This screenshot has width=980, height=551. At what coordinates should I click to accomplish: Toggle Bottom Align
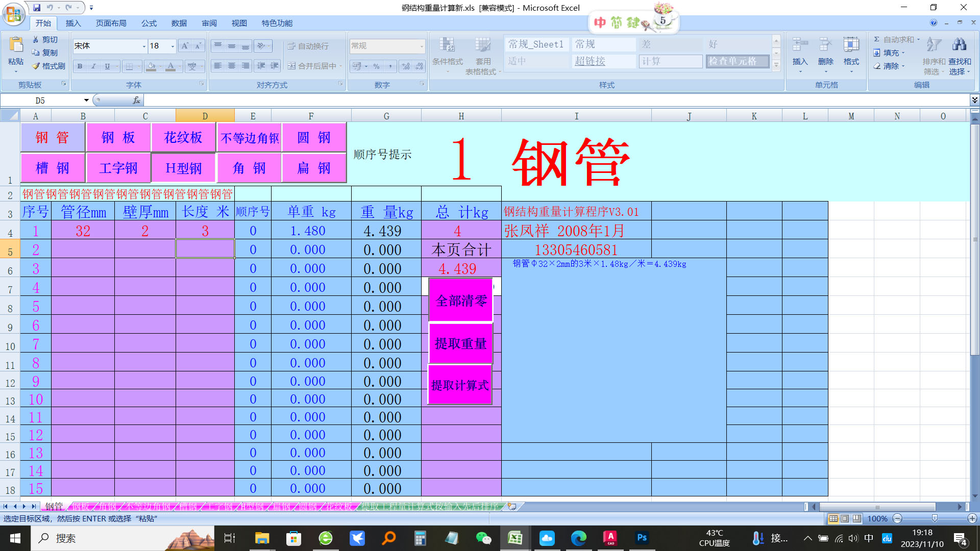click(x=246, y=46)
